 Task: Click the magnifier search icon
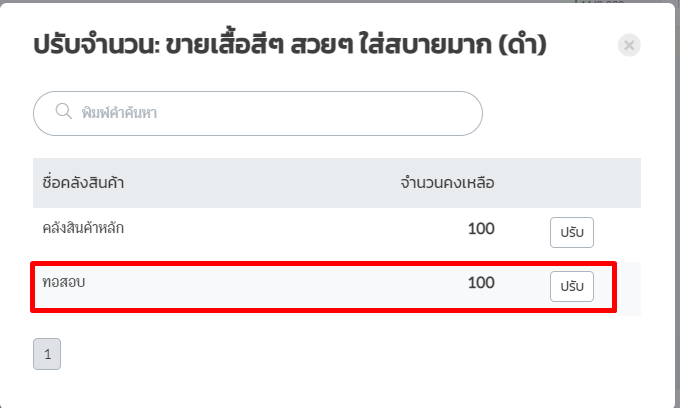tap(63, 111)
